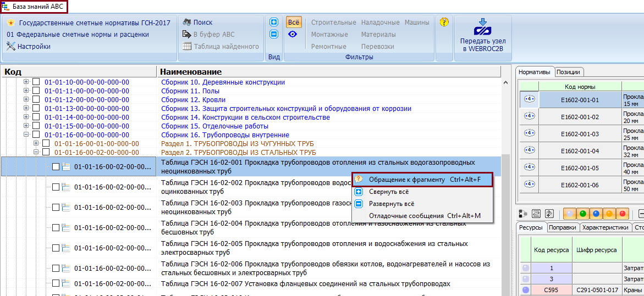Expand Раздел 1 ТРУБОПРОВОДЫ ИЗ ЧУГУННЫХ ТРУБ
Viewport: 644px width, 296px height.
[x=36, y=143]
